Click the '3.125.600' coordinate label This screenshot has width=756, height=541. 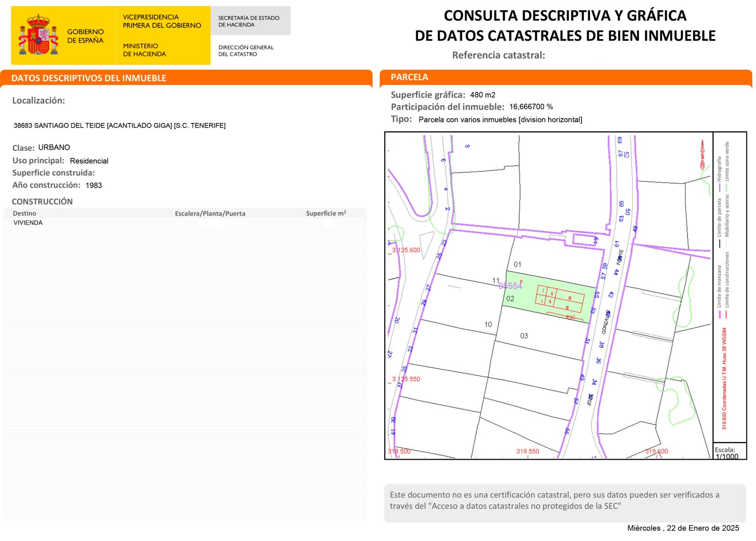pyautogui.click(x=406, y=250)
